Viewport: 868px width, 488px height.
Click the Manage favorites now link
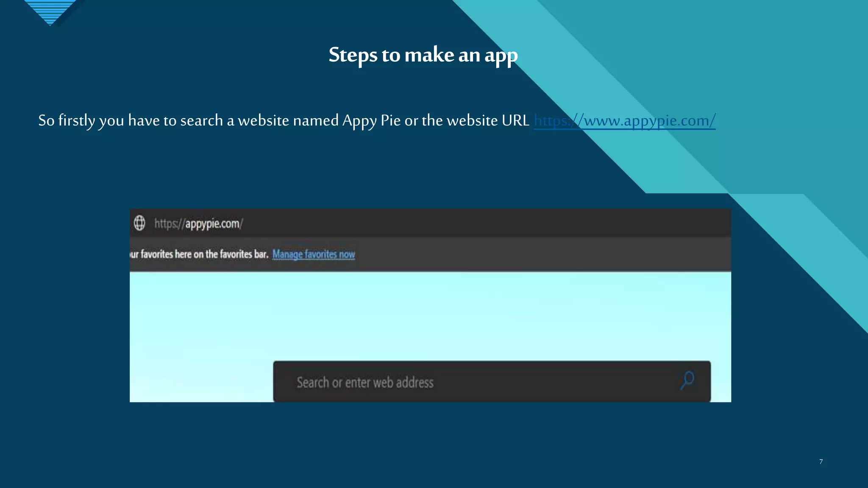point(314,254)
